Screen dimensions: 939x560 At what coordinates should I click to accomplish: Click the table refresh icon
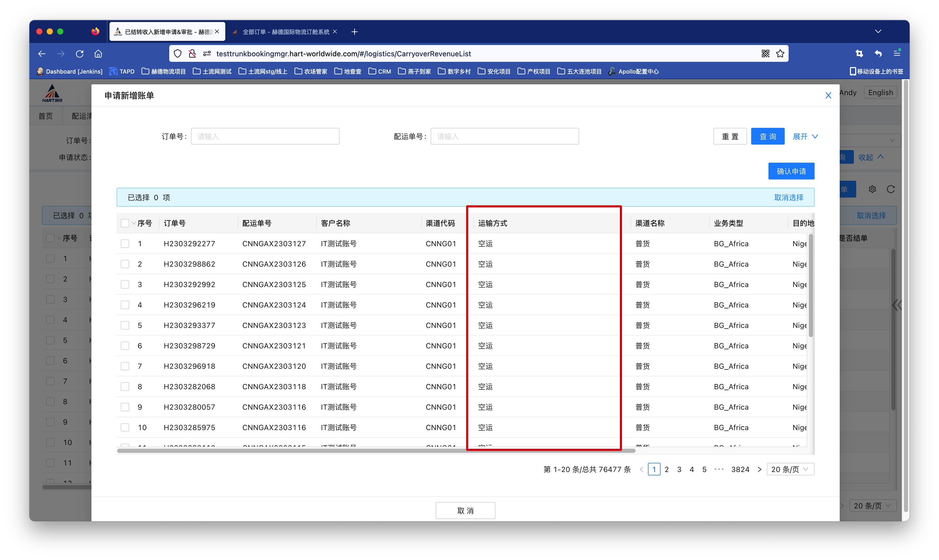pos(891,189)
